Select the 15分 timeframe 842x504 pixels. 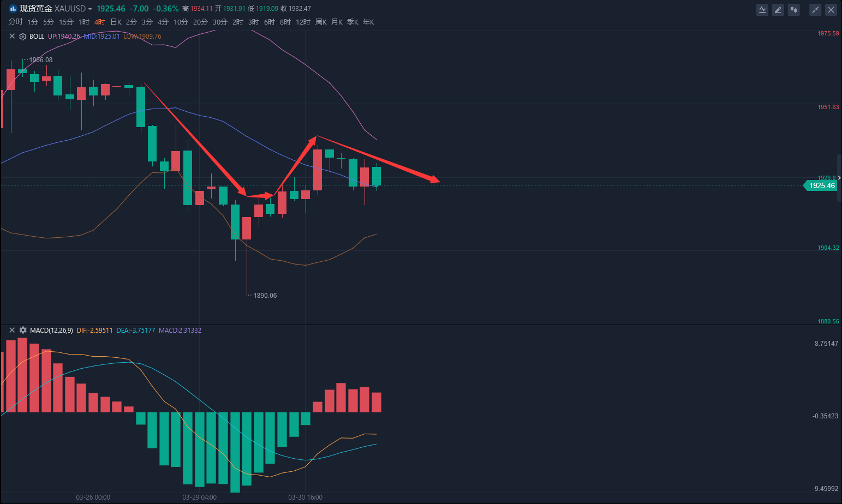[66, 22]
